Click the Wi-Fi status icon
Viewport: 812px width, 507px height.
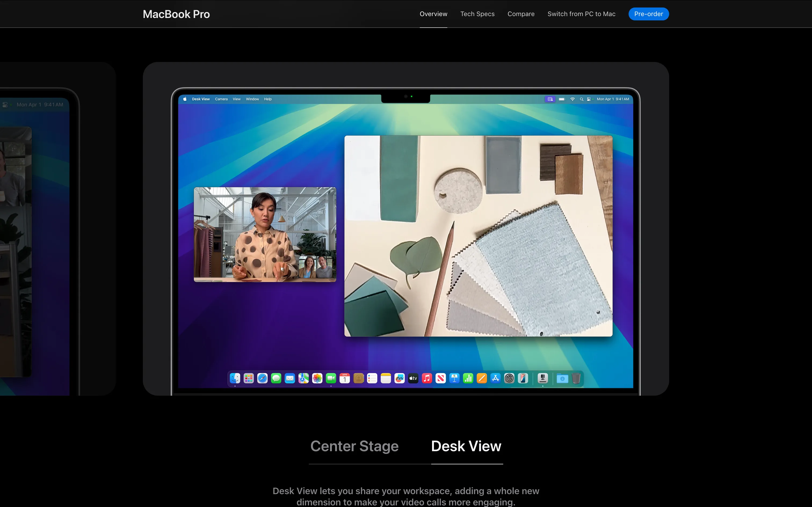(573, 99)
